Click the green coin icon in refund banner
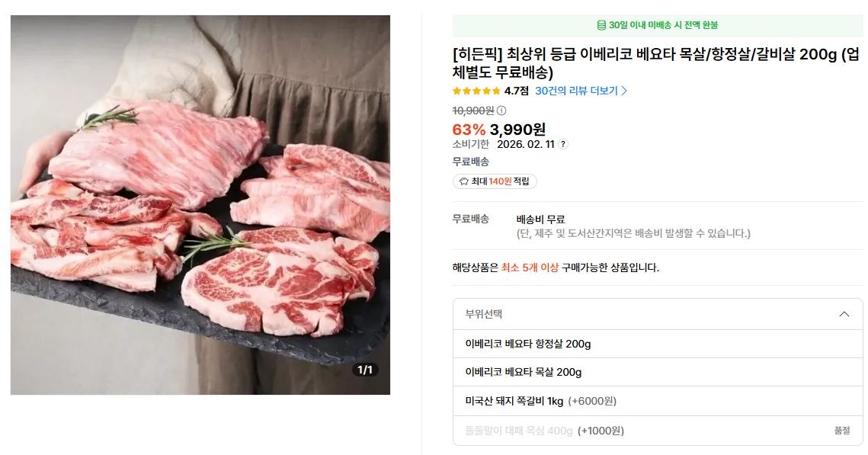The image size is (868, 455). click(x=601, y=25)
